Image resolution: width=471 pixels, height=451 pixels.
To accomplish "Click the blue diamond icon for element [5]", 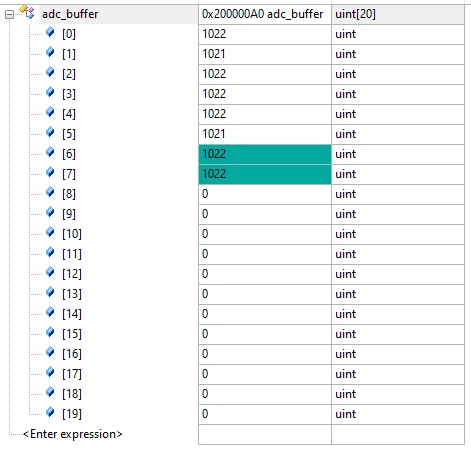I will tap(50, 132).
